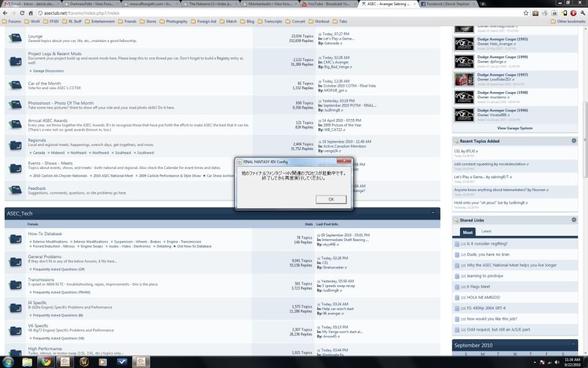The height and width of the screenshot is (368, 588).
Task: Open Windows Explorer from the taskbar
Action: click(x=28, y=362)
